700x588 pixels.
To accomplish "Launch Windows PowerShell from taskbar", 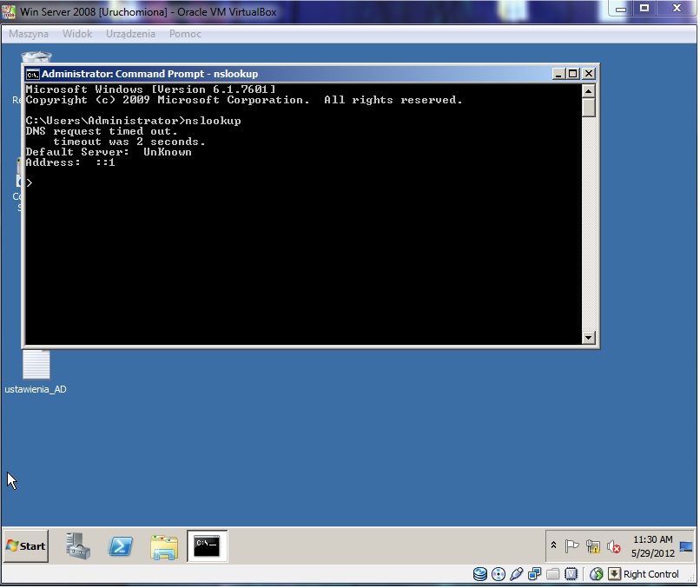I will pyautogui.click(x=121, y=546).
